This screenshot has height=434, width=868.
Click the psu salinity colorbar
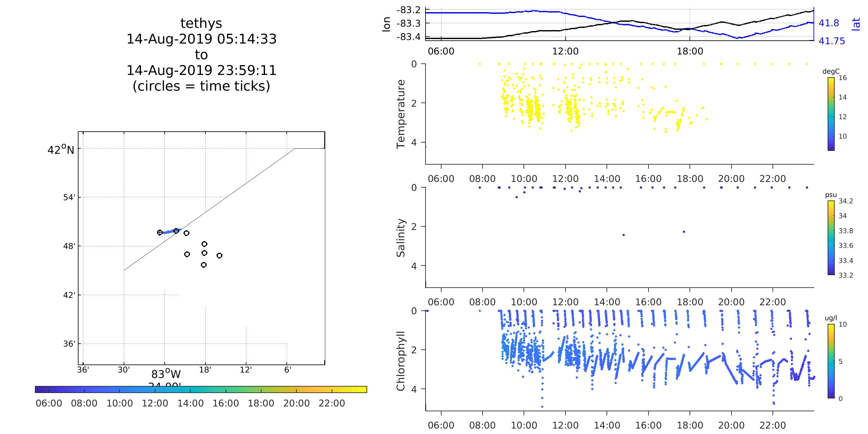pyautogui.click(x=831, y=238)
